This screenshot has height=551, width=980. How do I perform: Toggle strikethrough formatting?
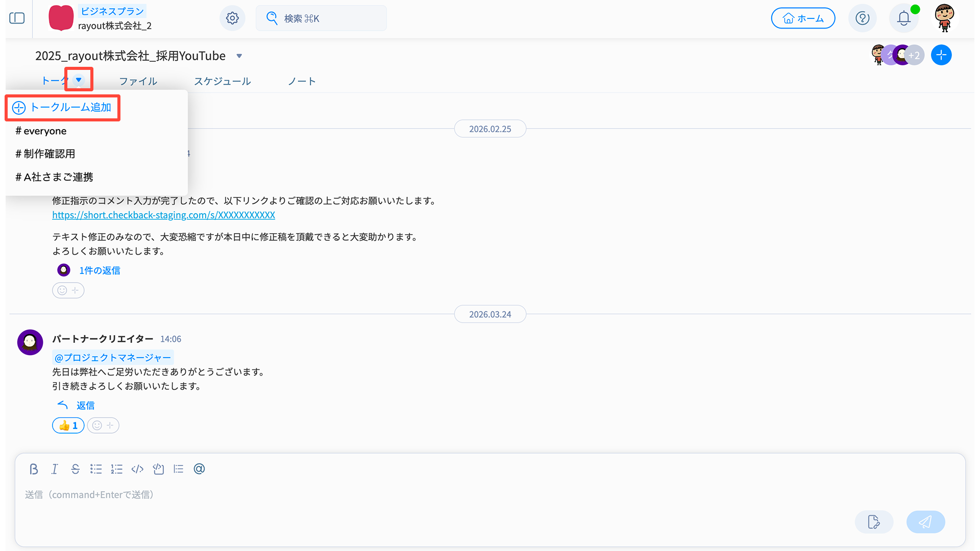pyautogui.click(x=75, y=469)
